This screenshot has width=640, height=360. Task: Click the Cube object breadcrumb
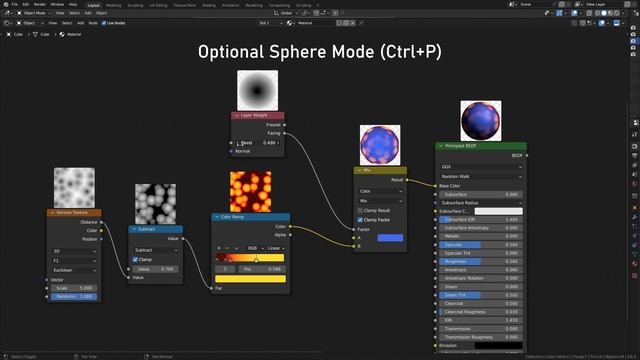pyautogui.click(x=15, y=34)
